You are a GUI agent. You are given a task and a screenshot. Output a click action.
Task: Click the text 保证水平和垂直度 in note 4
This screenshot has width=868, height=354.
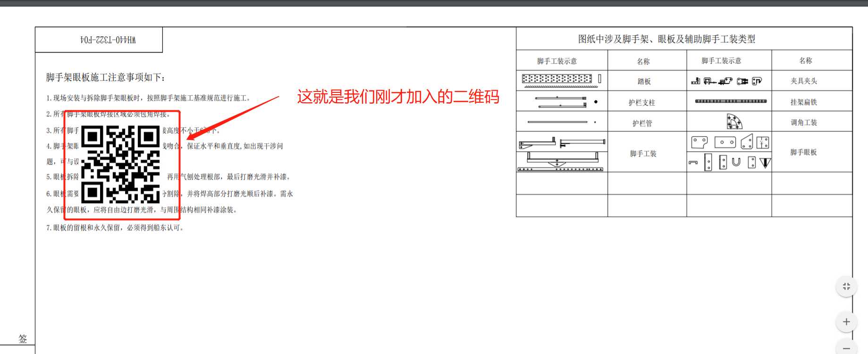[x=214, y=146]
